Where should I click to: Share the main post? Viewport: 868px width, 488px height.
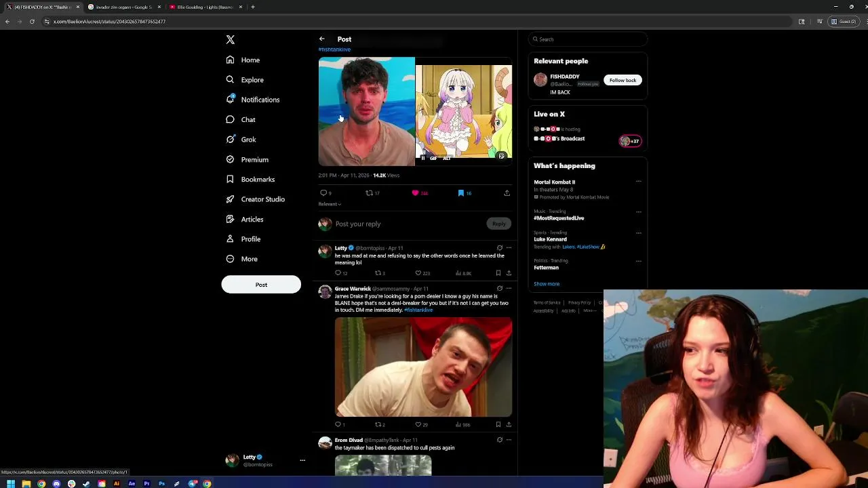coord(507,193)
